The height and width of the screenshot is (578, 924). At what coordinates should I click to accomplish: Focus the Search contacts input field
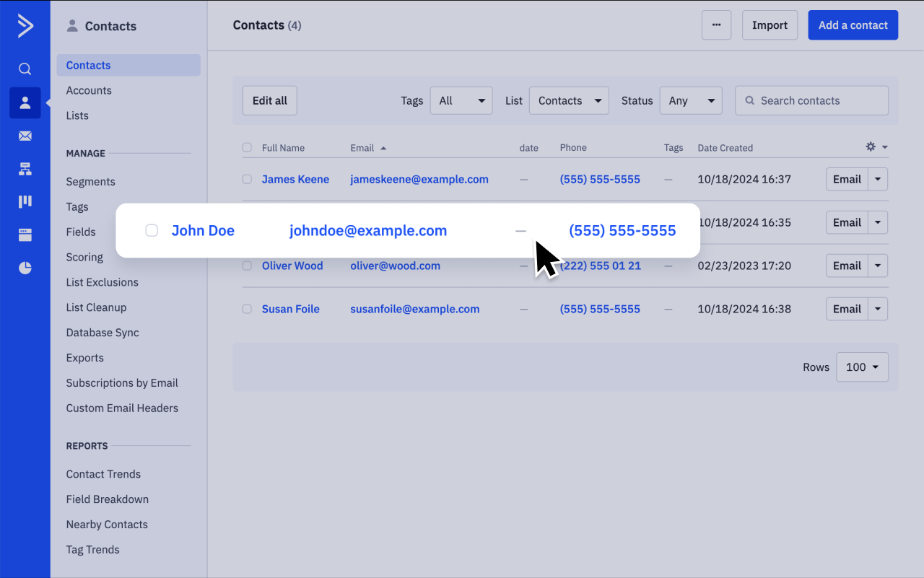(811, 100)
